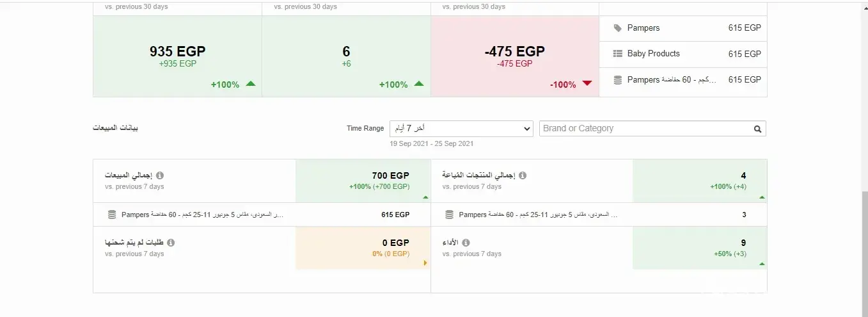868x317 pixels.
Task: Click the list icon beside Baby Products
Action: pyautogui.click(x=617, y=54)
